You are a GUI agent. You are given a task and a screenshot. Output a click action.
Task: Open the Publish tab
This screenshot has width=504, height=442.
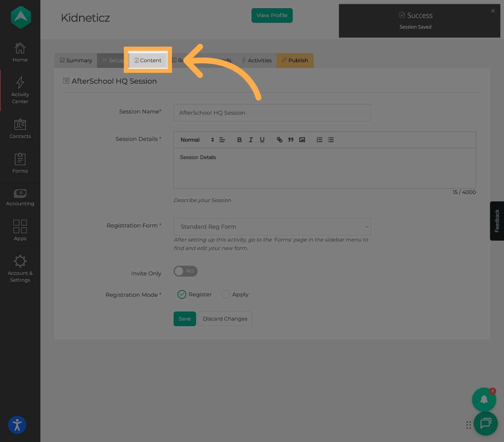tap(295, 60)
